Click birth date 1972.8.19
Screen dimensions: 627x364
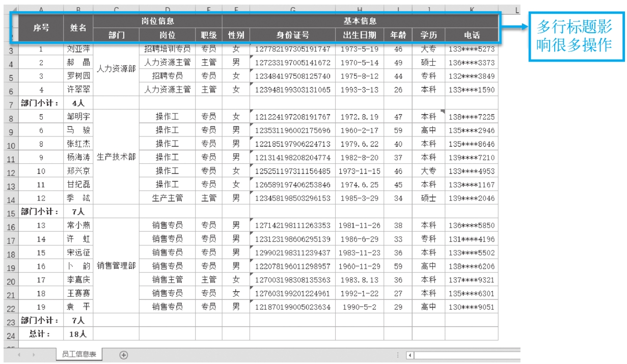click(x=360, y=117)
